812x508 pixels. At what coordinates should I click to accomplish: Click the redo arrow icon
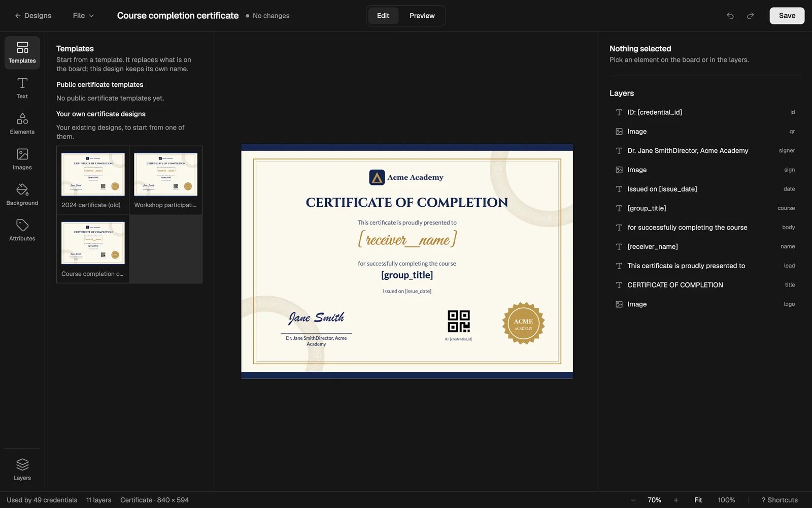click(751, 16)
